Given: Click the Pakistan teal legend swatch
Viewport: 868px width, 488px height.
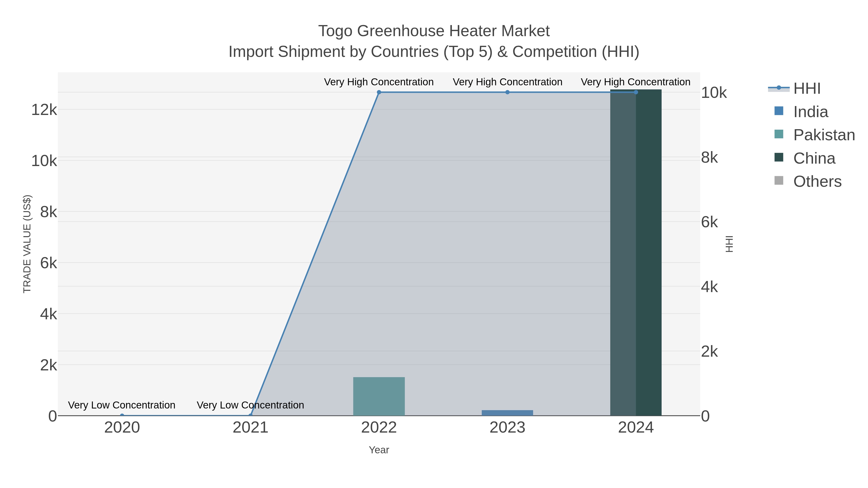Looking at the screenshot, I should click(x=779, y=134).
